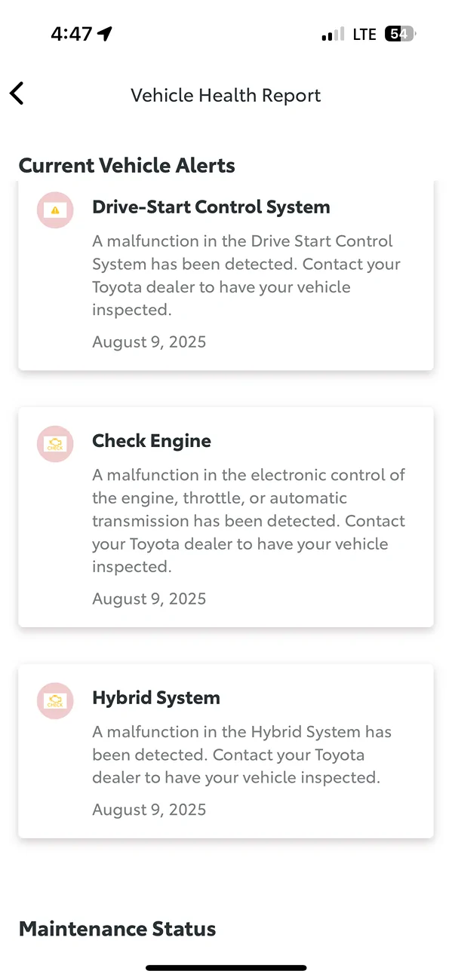Click the Drive-Start Control System warning icon
This screenshot has width=452, height=980.
tap(54, 210)
